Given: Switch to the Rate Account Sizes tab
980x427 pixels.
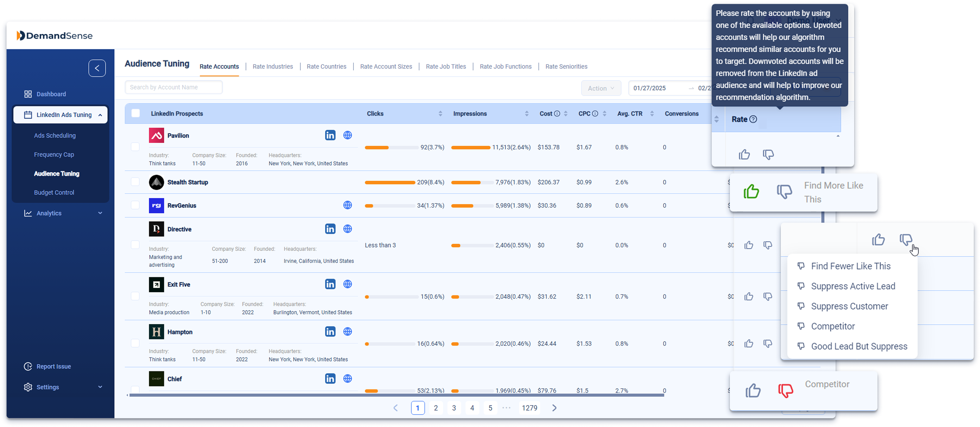Looking at the screenshot, I should (x=386, y=66).
